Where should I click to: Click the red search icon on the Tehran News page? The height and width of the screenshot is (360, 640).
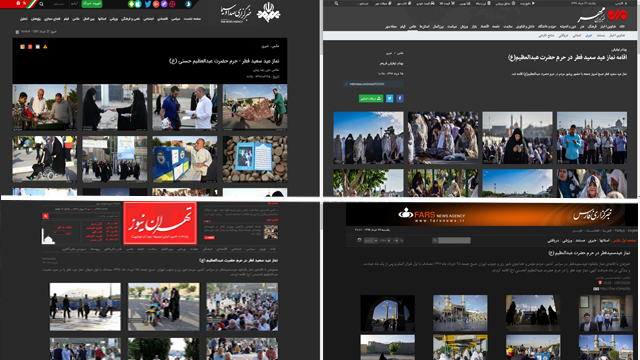[46, 216]
